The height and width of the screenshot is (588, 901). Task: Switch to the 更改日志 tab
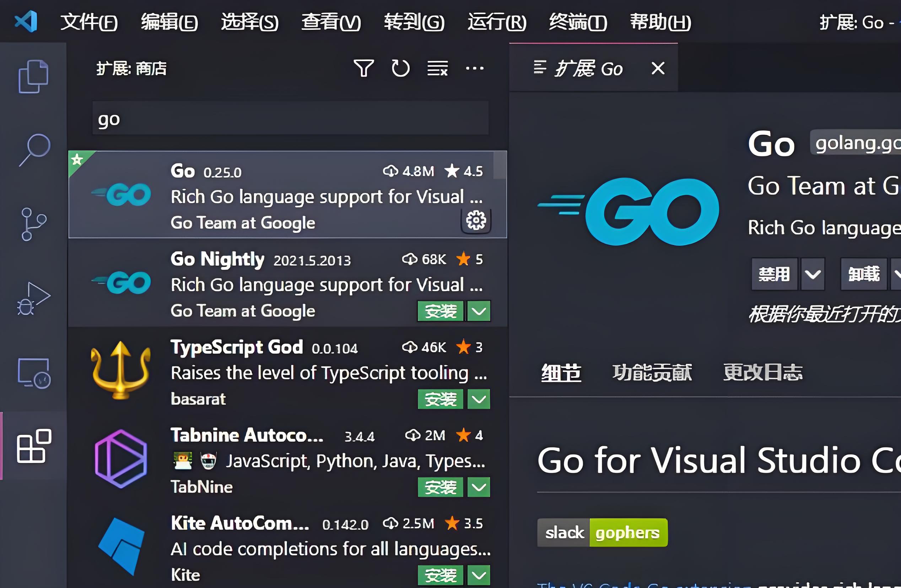point(763,372)
